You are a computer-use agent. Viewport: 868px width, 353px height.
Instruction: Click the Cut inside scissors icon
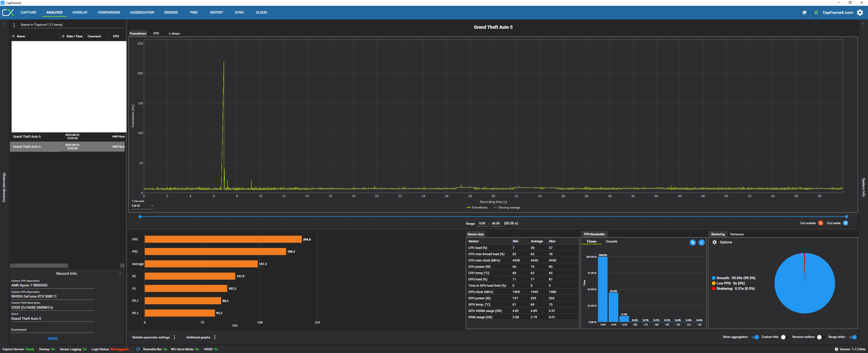pyautogui.click(x=846, y=223)
